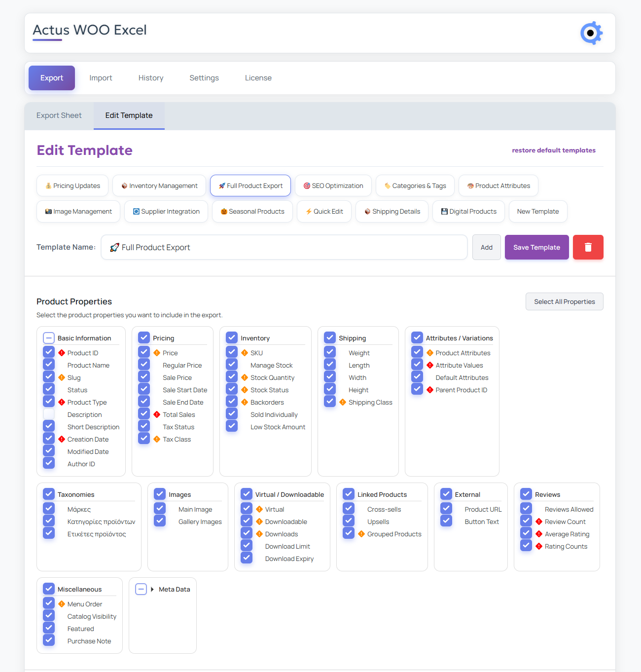Screen dimensions: 641x672
Task: Click inside the Template Name field
Action: [284, 247]
